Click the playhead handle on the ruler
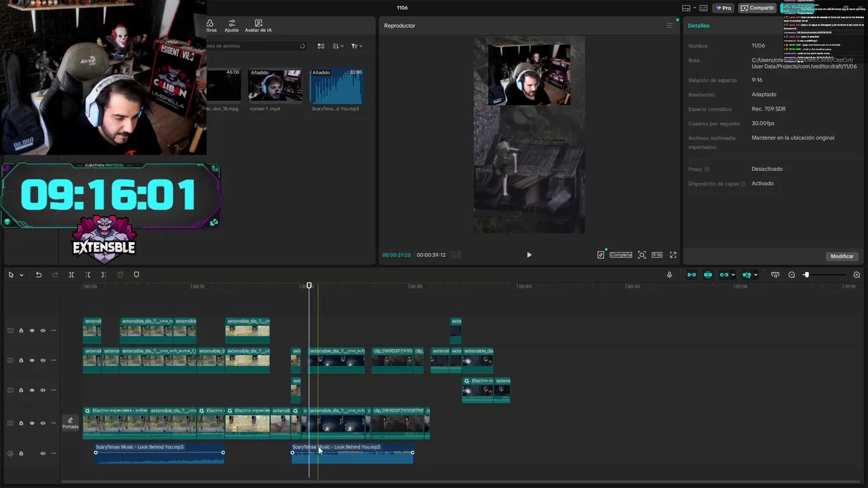Image resolution: width=868 pixels, height=488 pixels. coord(309,286)
